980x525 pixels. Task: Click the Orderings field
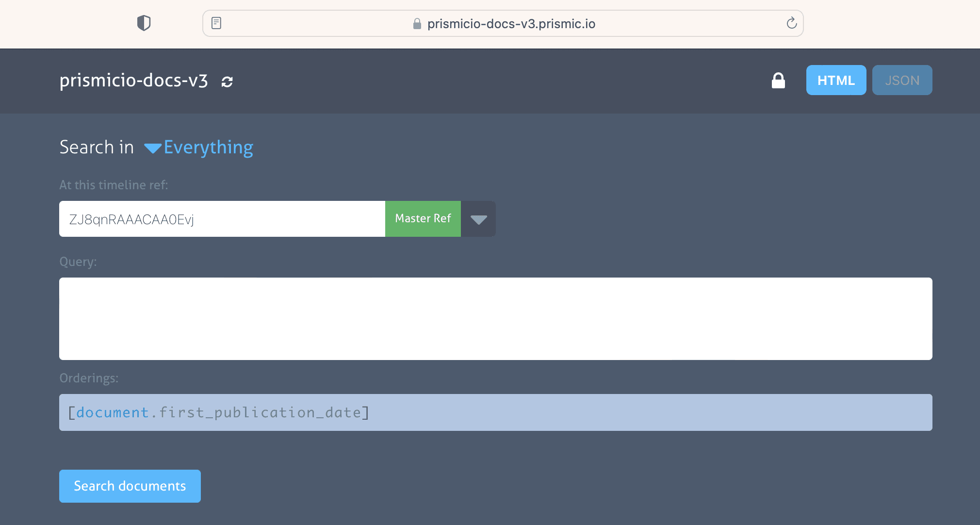click(x=495, y=412)
